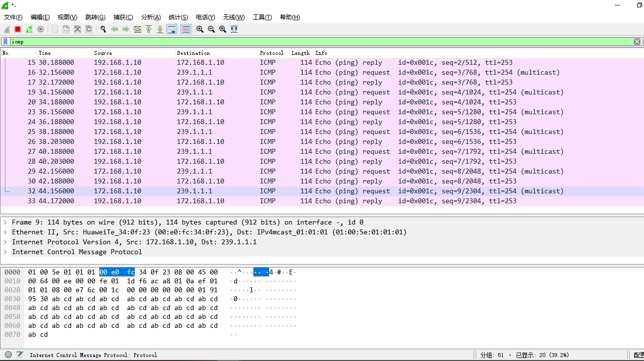The image size is (644, 361).
Task: Open the 文件(F) menu
Action: tap(13, 17)
